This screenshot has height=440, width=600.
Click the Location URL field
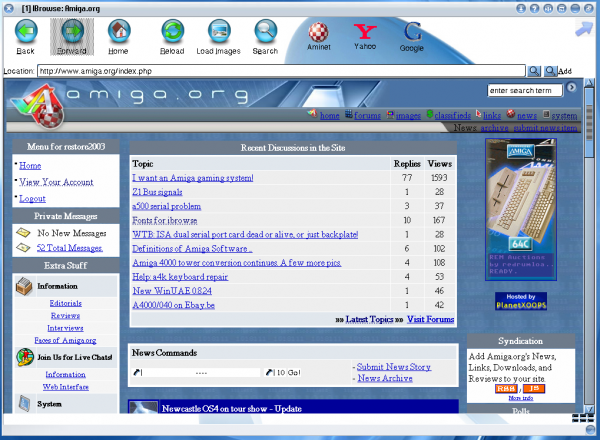(281, 71)
